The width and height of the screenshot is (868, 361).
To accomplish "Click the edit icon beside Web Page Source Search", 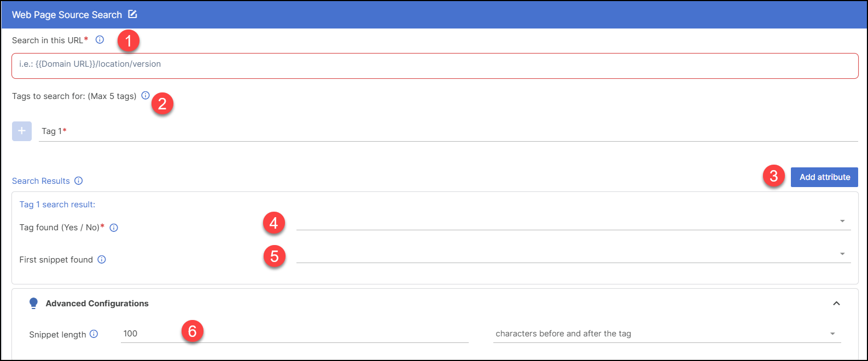I will click(x=132, y=15).
